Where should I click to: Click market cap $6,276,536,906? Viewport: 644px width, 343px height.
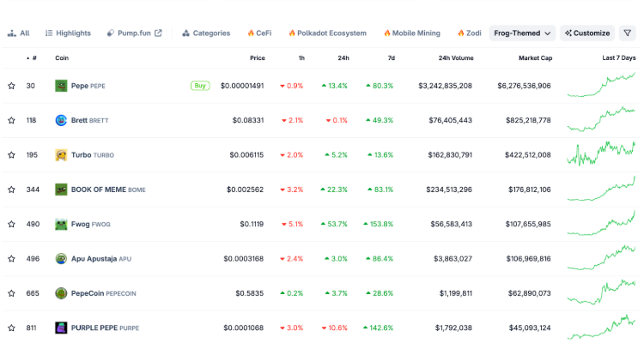[524, 86]
